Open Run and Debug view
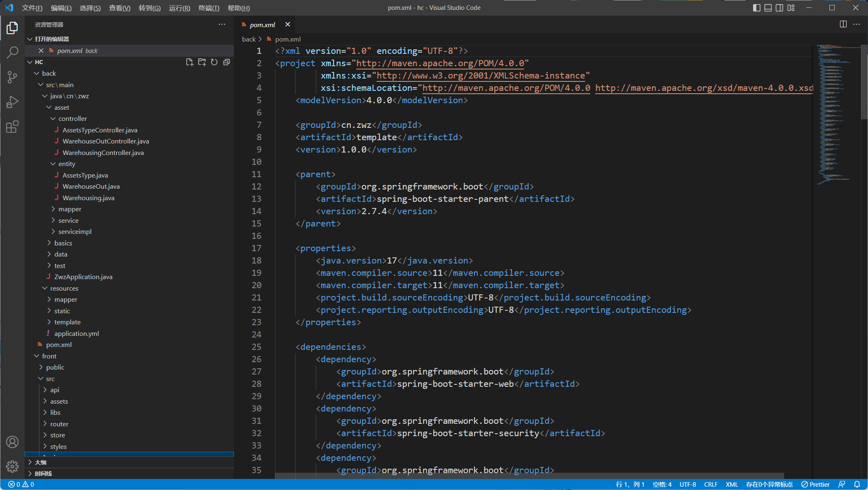The width and height of the screenshot is (868, 490). 12,102
